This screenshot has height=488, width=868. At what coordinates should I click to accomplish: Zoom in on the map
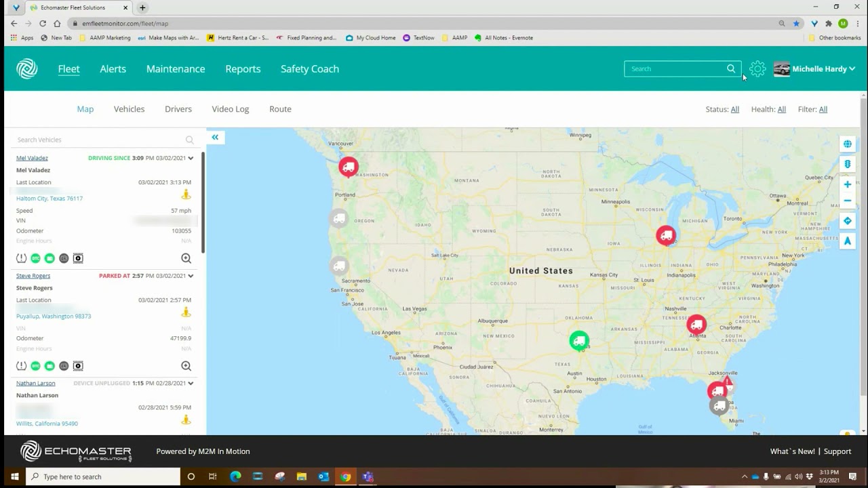pyautogui.click(x=848, y=184)
